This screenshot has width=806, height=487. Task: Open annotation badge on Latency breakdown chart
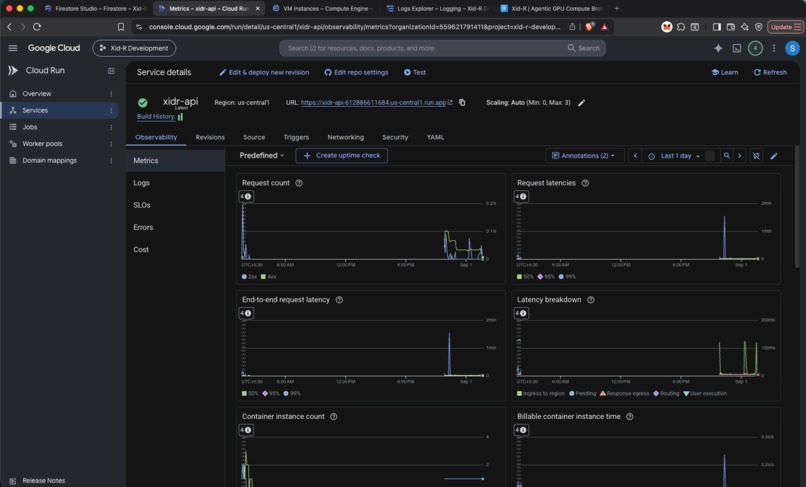pos(521,313)
